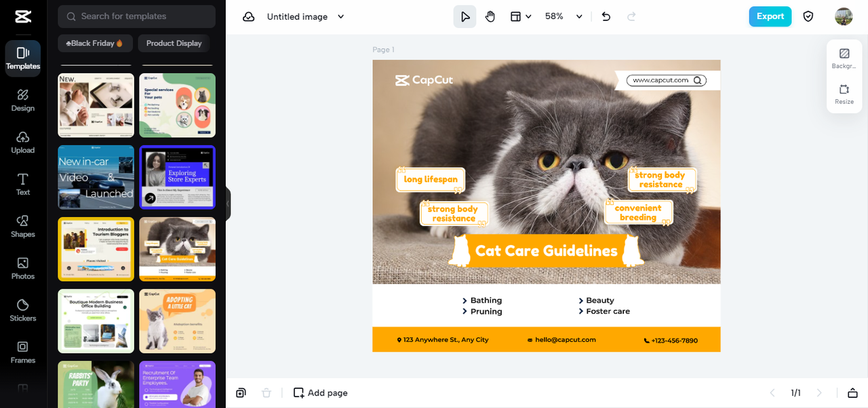This screenshot has width=868, height=408.
Task: Open the layout view options dropdown
Action: click(520, 16)
